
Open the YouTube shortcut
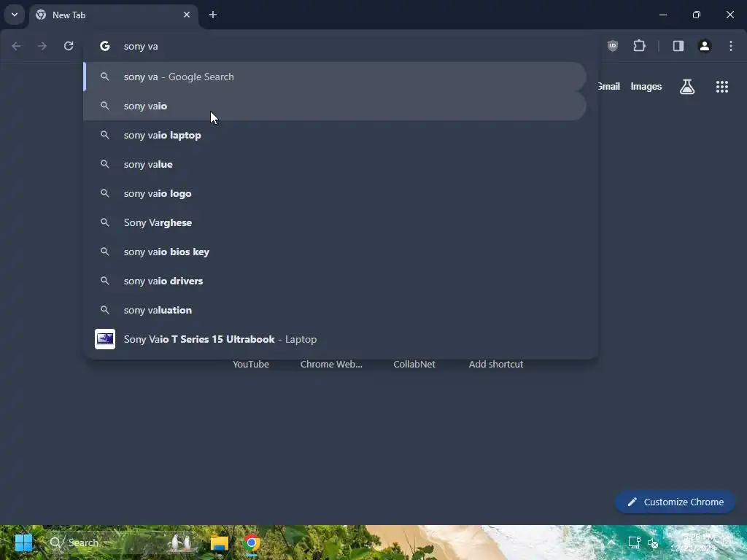251,365
